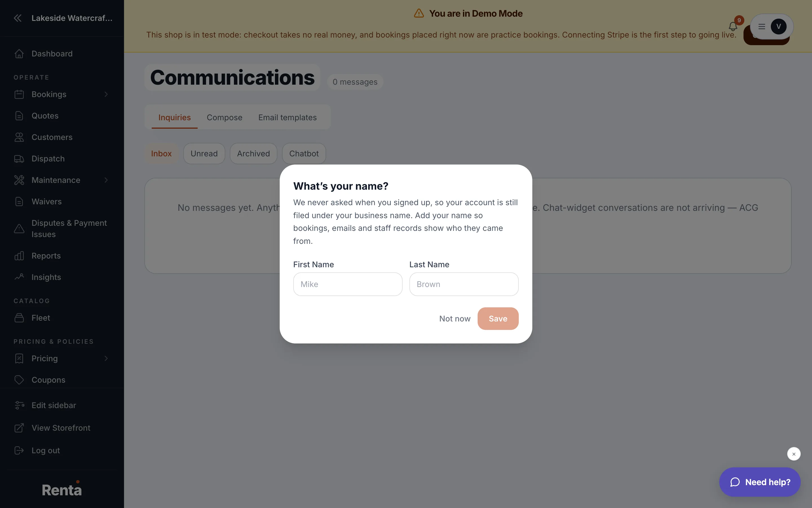Expand the Pricing submenu chevron

click(x=106, y=359)
